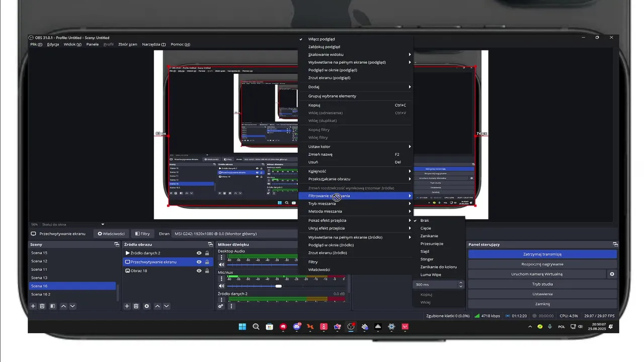Open virtual camera settings gear icon
The height and width of the screenshot is (362, 644).
pyautogui.click(x=612, y=274)
